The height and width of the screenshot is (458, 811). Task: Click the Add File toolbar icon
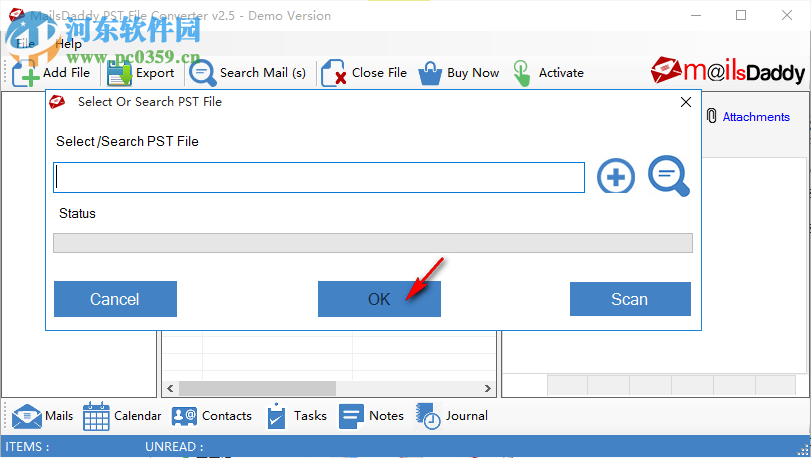tap(25, 73)
